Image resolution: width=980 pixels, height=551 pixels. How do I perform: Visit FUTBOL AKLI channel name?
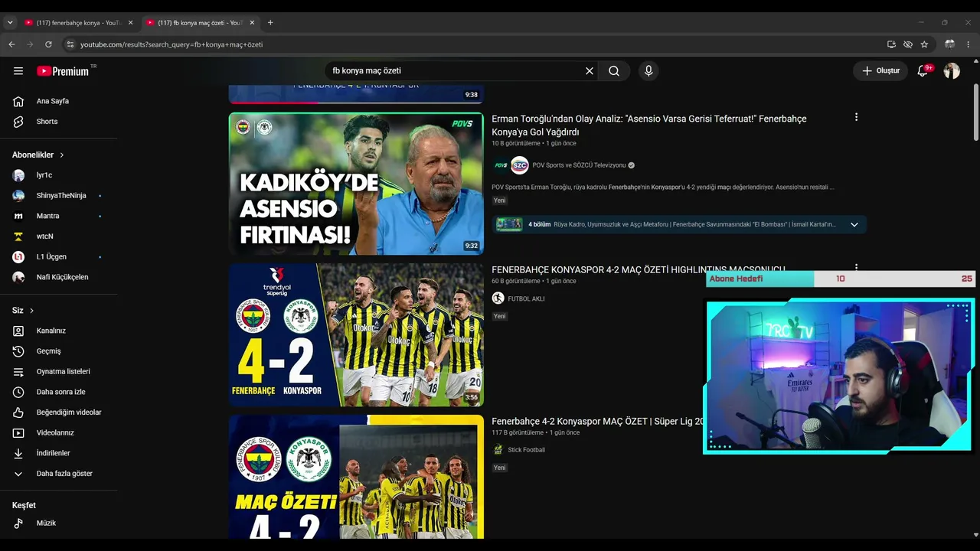[526, 298]
